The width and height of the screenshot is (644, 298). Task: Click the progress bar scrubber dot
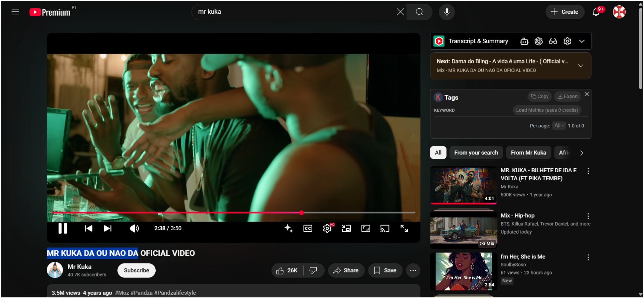click(x=302, y=213)
